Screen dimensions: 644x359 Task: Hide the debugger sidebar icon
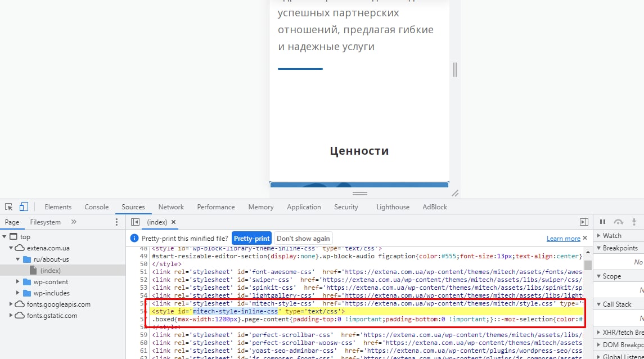click(584, 222)
